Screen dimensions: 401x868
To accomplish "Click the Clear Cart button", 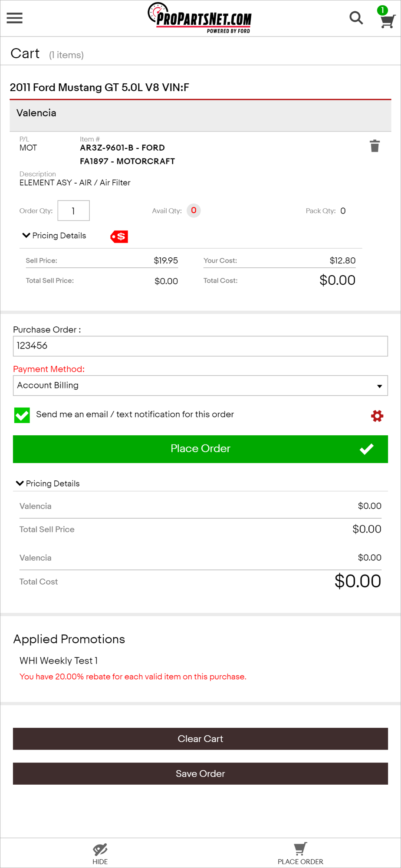I will click(200, 739).
